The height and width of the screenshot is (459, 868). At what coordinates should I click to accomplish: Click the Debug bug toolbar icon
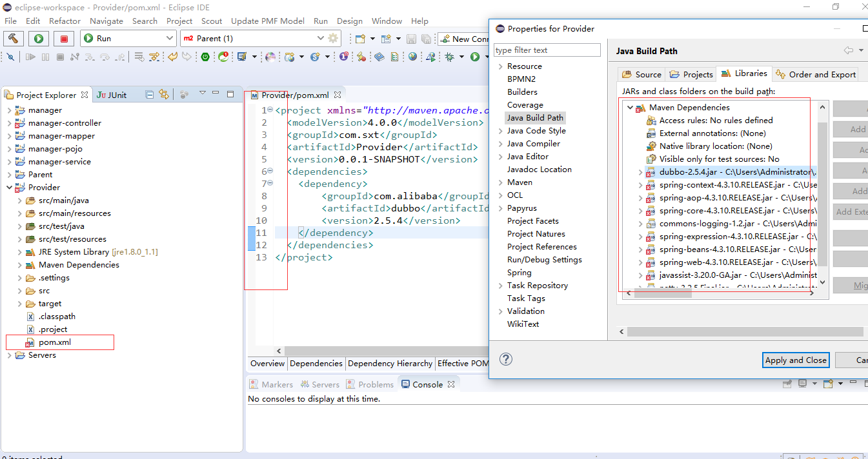pyautogui.click(x=450, y=57)
